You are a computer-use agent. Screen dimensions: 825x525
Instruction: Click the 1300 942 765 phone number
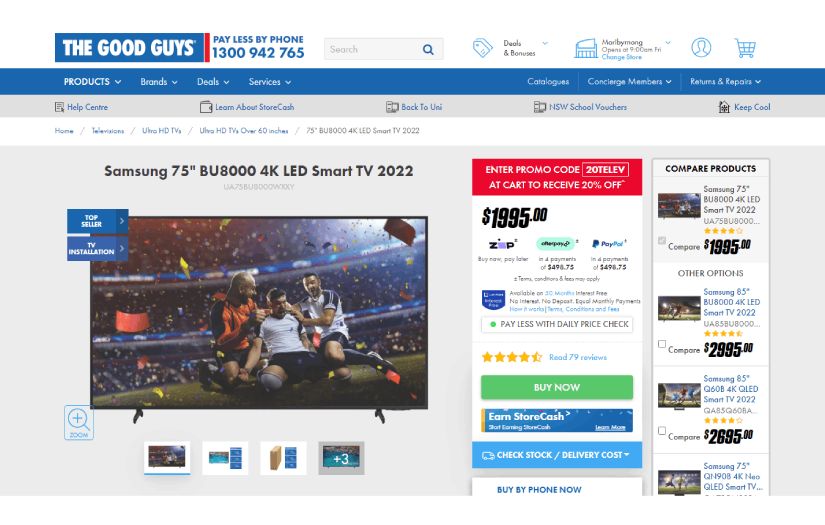point(258,53)
